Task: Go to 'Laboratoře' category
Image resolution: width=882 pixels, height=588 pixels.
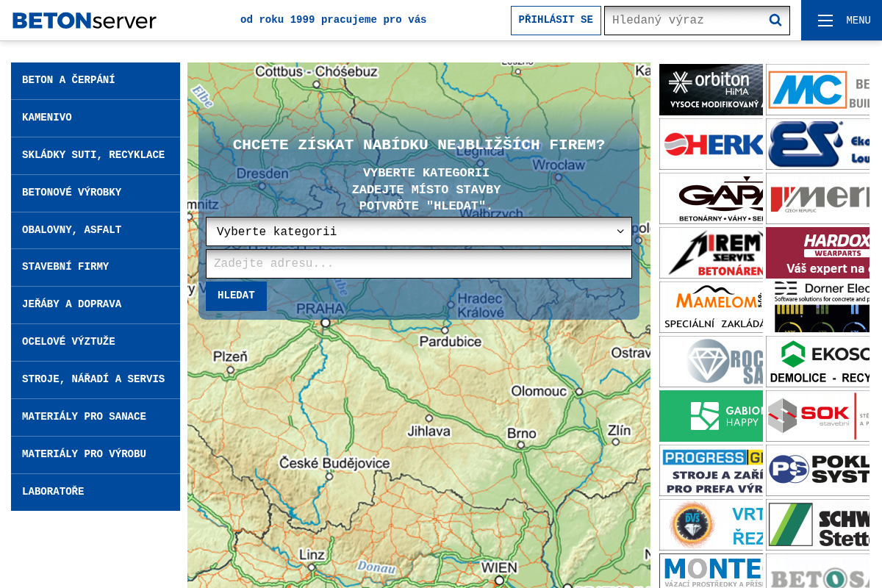Action: [96, 492]
